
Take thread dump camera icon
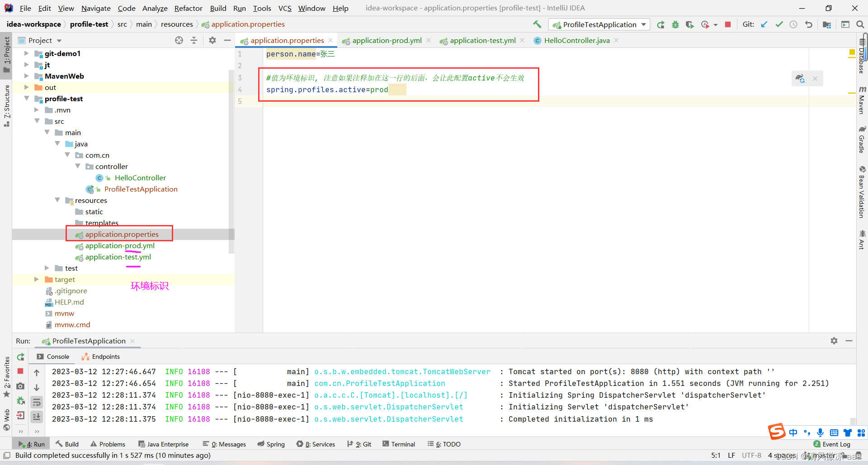pyautogui.click(x=20, y=386)
